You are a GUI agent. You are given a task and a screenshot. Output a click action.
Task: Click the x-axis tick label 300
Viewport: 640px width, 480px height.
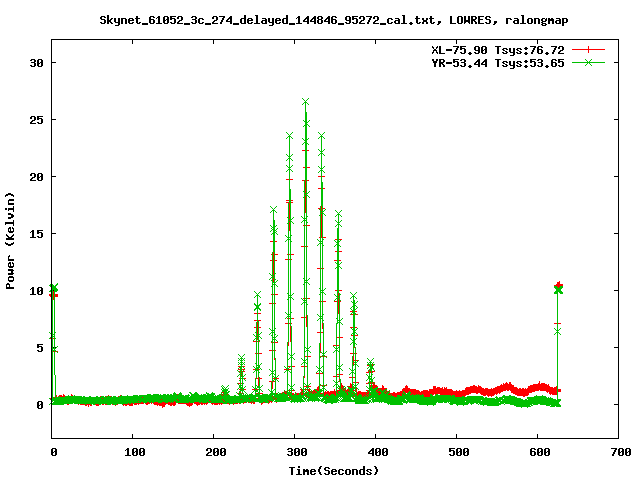pos(297,452)
